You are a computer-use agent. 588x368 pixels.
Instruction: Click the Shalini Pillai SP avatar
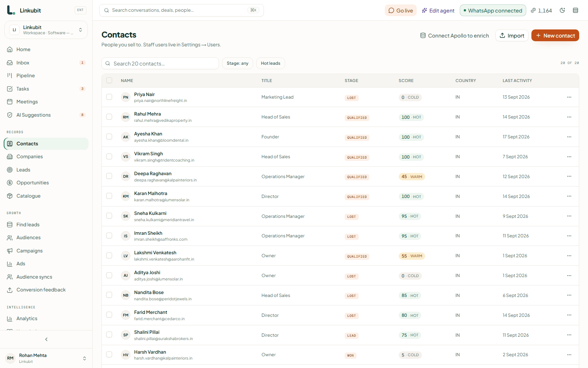click(x=126, y=335)
